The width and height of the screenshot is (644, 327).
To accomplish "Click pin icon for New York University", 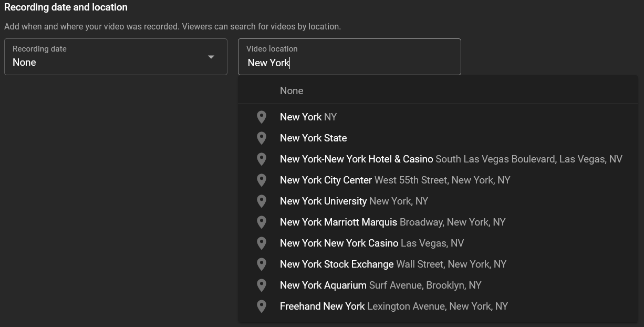I will point(262,201).
